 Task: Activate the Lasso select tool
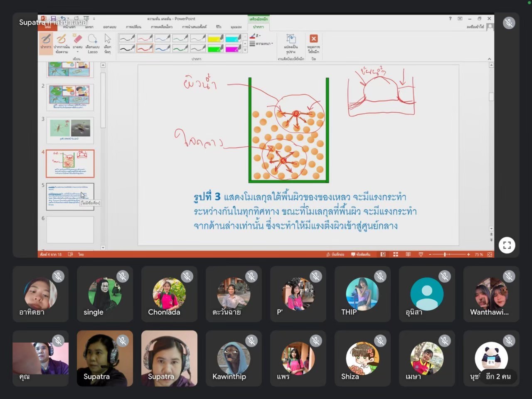[92, 42]
